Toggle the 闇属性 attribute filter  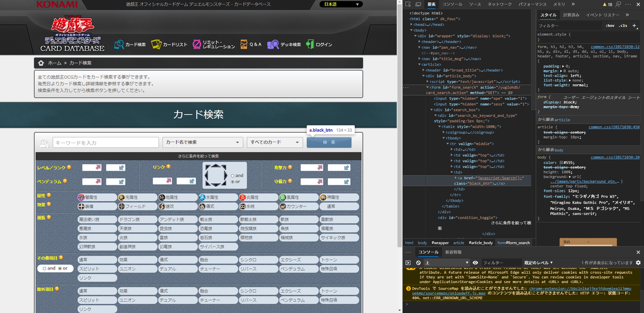pos(96,197)
